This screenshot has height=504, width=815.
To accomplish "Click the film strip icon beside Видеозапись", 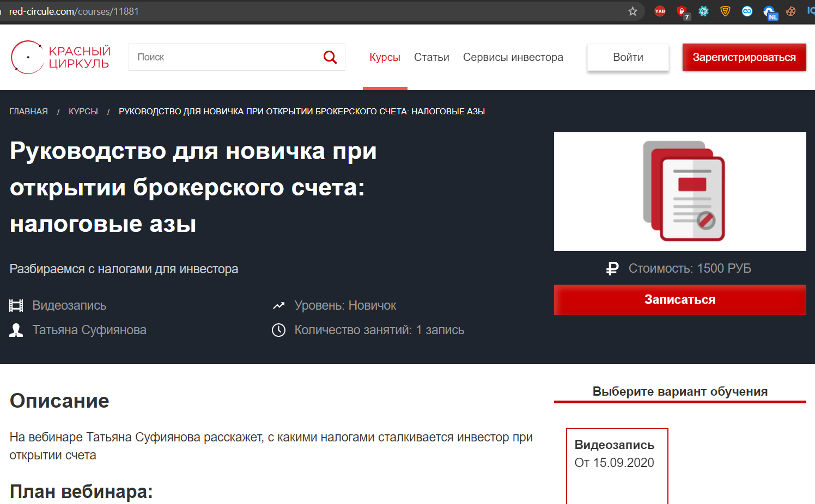I will pos(16,306).
